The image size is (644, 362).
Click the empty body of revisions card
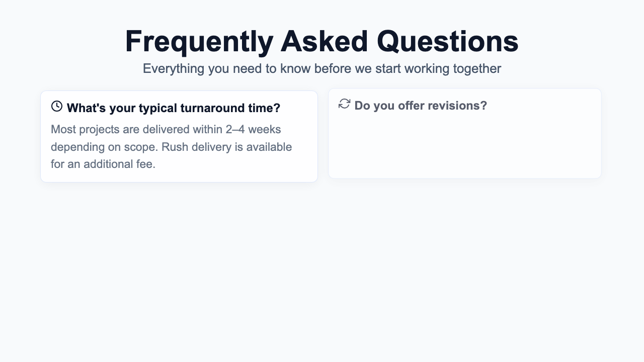[464, 146]
